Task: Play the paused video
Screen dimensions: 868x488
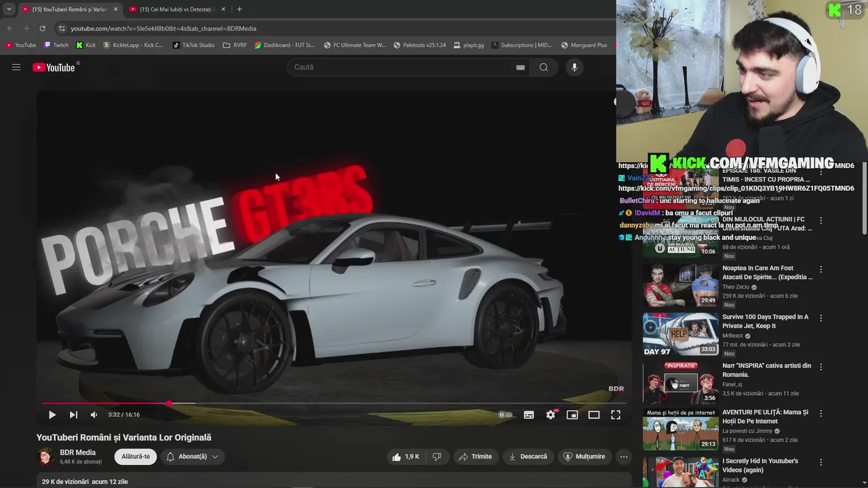Action: click(52, 415)
